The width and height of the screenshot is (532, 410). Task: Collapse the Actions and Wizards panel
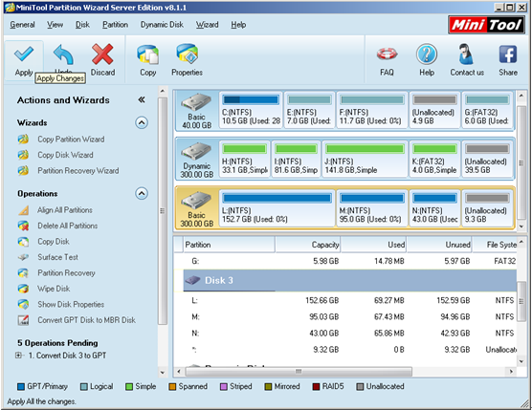[142, 99]
